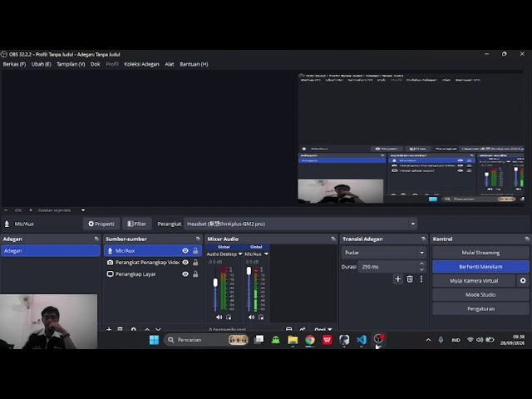
Task: Open Mic/Aux mixer channel options dropdown
Action: click(x=266, y=254)
